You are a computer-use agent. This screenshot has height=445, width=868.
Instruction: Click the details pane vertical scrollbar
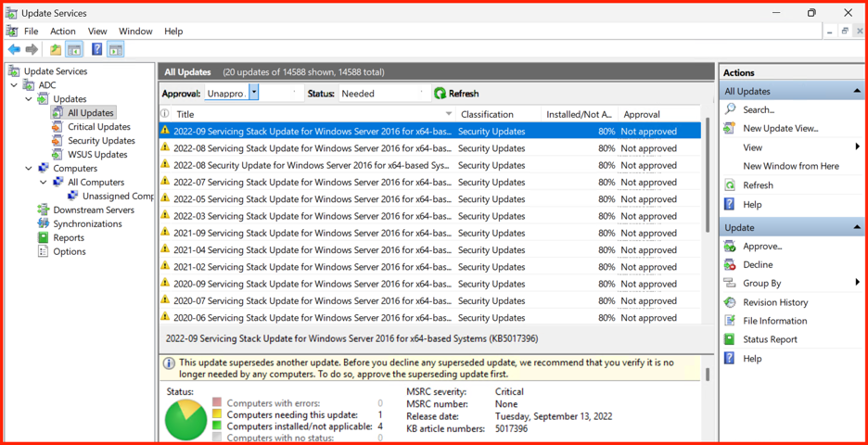[x=708, y=375]
